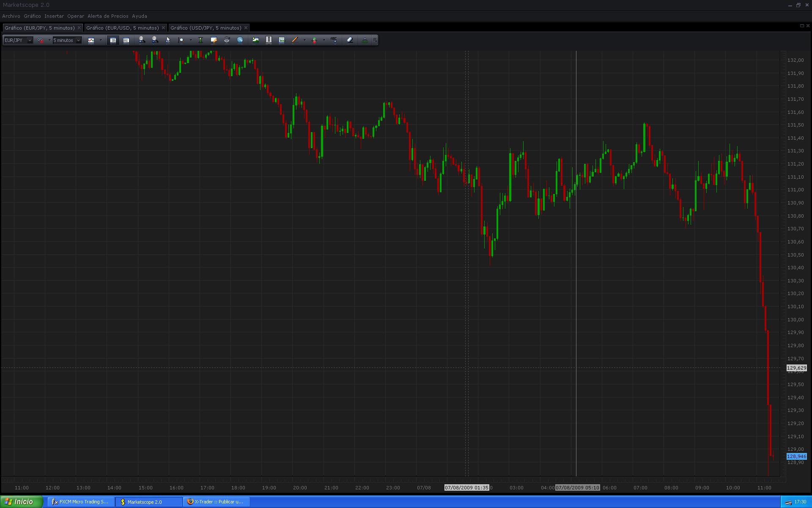
Task: Select the line drawing pencil tool
Action: tap(295, 40)
